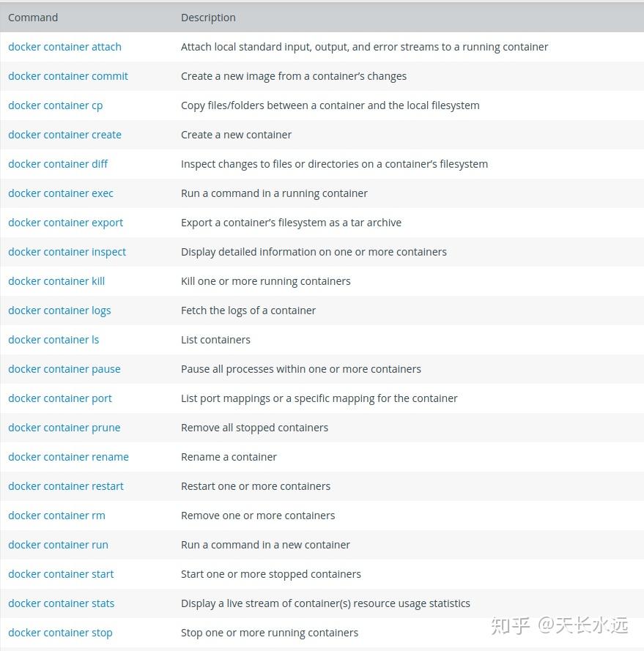Click 'Copy files/folders between a container' description
The width and height of the screenshot is (644, 651).
pos(330,106)
